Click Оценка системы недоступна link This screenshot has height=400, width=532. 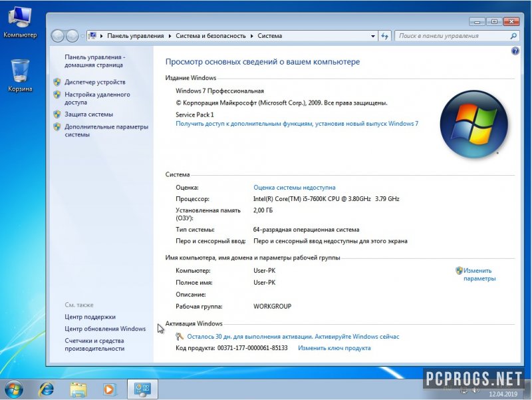click(295, 188)
